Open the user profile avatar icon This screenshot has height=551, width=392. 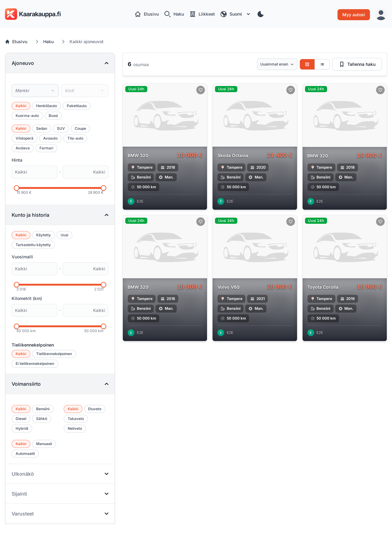pyautogui.click(x=381, y=14)
